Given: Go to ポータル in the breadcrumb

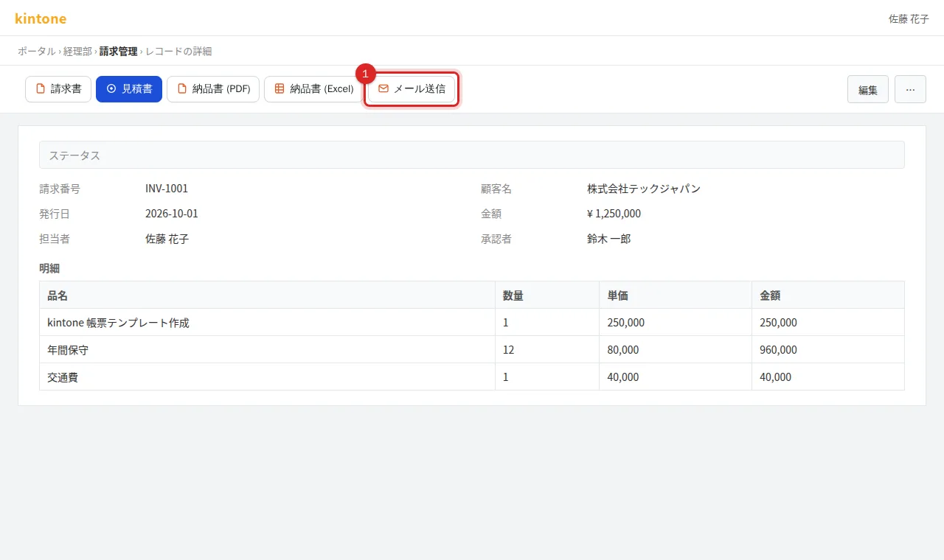Looking at the screenshot, I should [x=37, y=51].
